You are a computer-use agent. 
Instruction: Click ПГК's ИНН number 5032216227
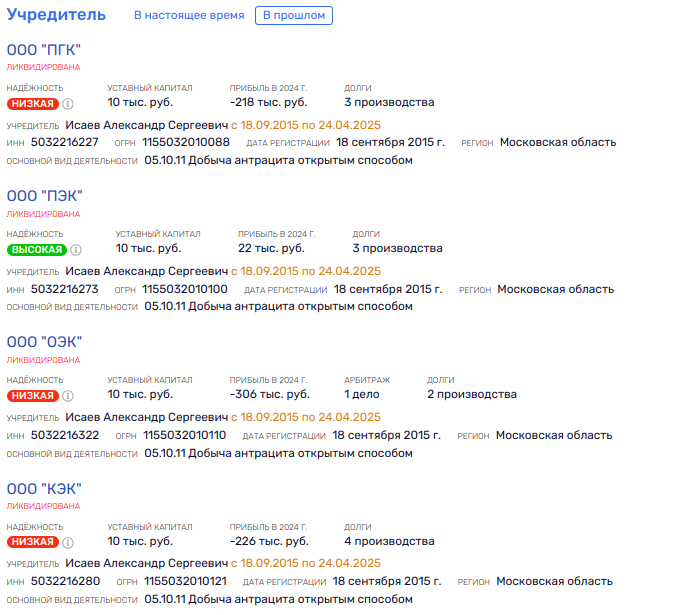[65, 142]
